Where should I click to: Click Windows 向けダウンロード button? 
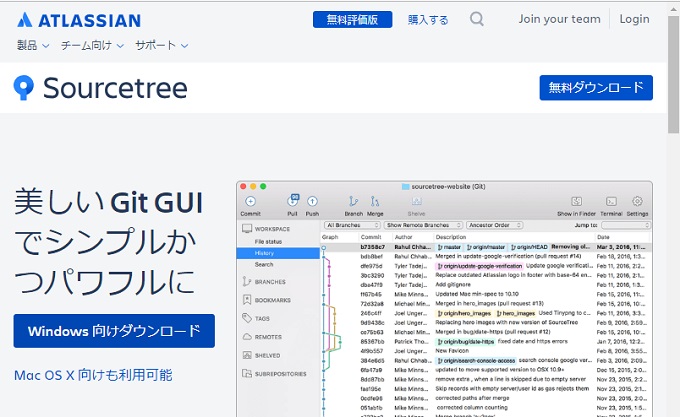pos(114,331)
